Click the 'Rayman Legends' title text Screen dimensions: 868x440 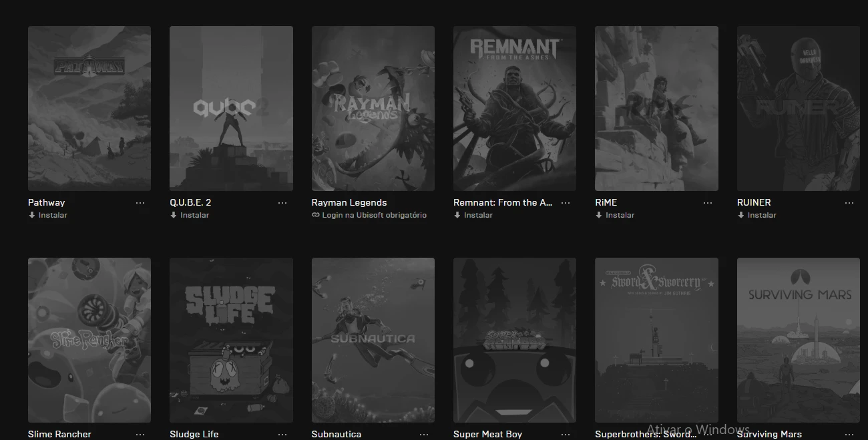pyautogui.click(x=349, y=202)
